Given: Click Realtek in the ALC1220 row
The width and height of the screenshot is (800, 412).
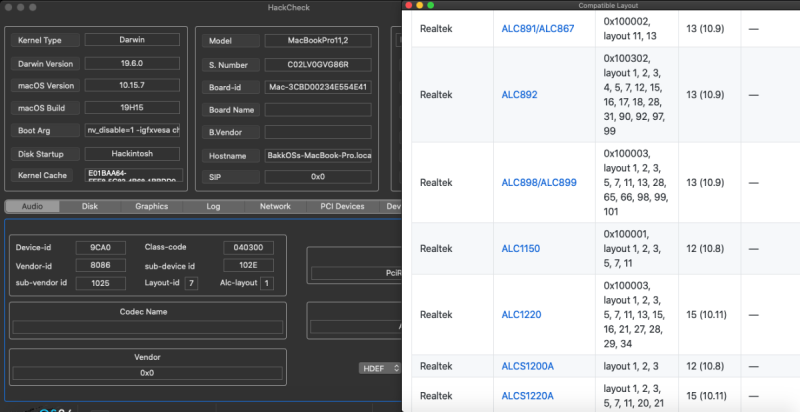Looking at the screenshot, I should click(x=436, y=315).
